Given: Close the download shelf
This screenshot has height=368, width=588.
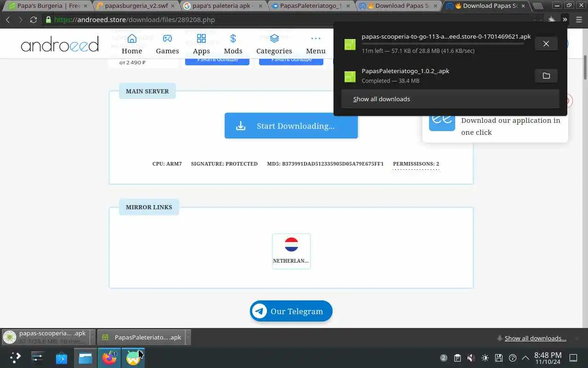Looking at the screenshot, I should point(578,338).
